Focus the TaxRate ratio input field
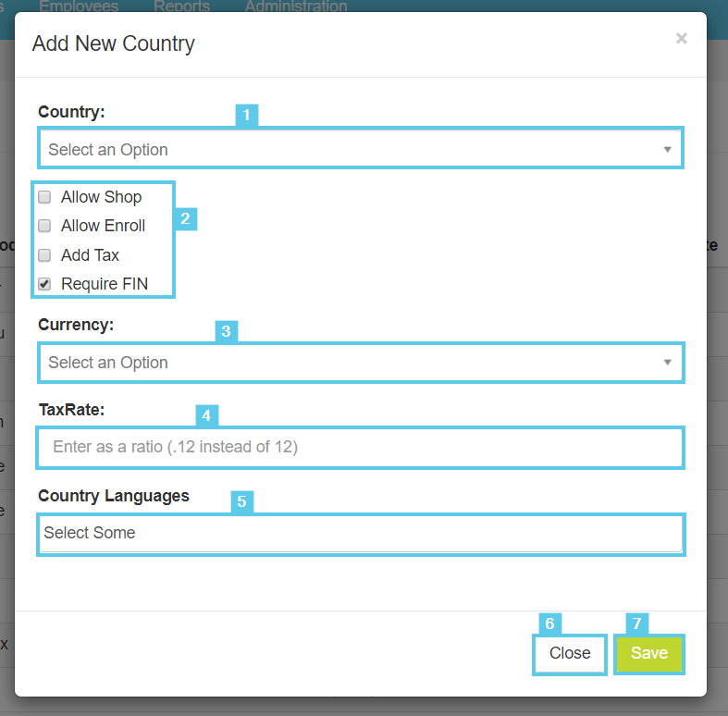The image size is (728, 716). tap(361, 448)
